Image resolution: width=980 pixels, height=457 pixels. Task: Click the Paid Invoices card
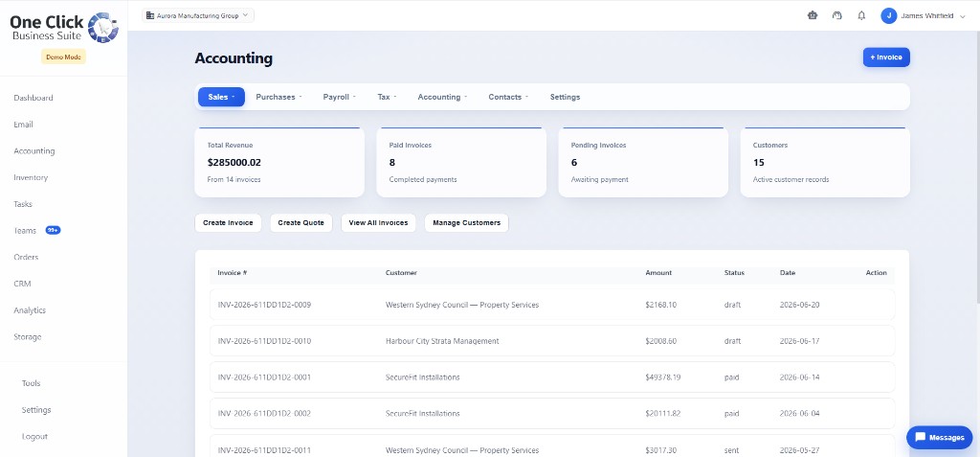coord(461,162)
